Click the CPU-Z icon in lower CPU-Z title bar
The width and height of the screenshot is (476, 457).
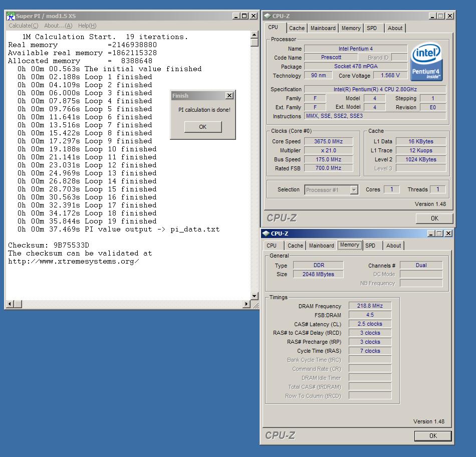tap(266, 233)
